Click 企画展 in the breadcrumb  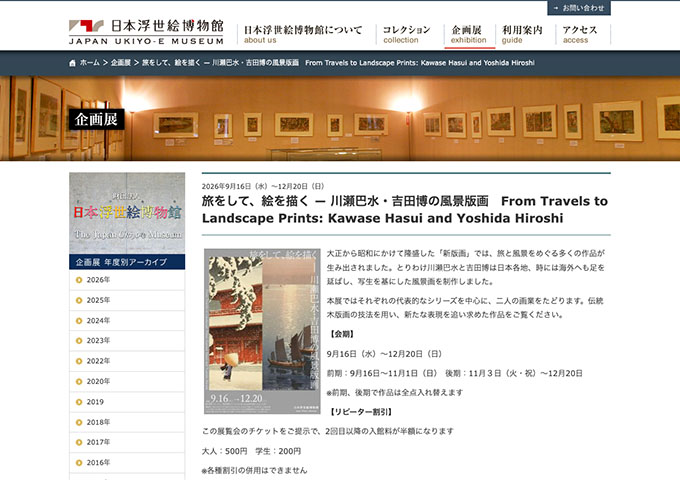(121, 63)
